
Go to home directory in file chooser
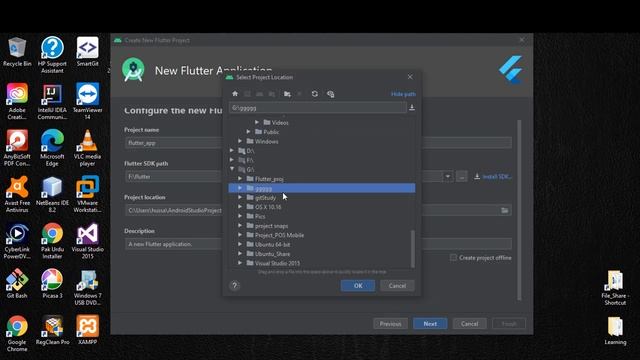point(235,94)
